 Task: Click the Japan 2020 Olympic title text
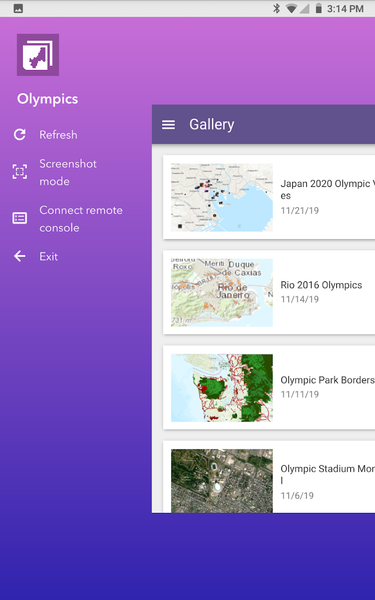[x=328, y=189]
